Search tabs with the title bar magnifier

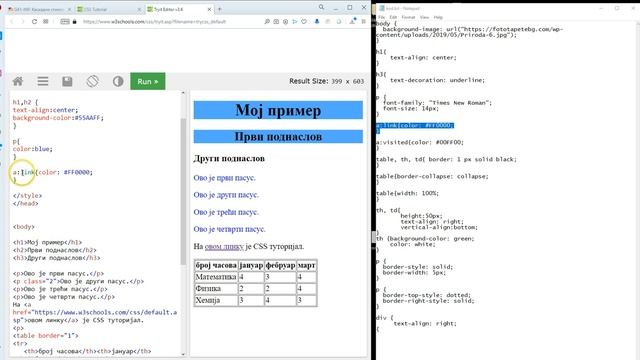[322, 7]
